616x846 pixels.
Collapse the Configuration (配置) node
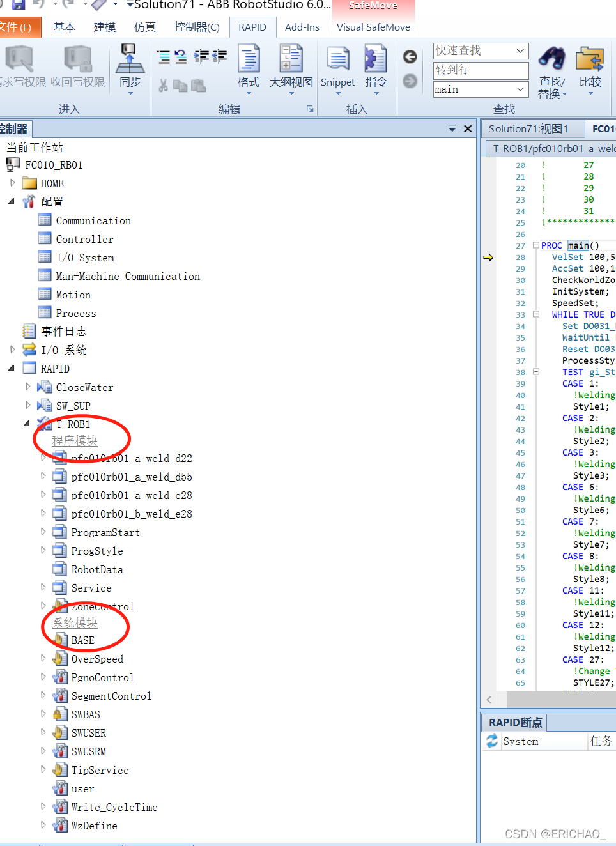coord(12,201)
